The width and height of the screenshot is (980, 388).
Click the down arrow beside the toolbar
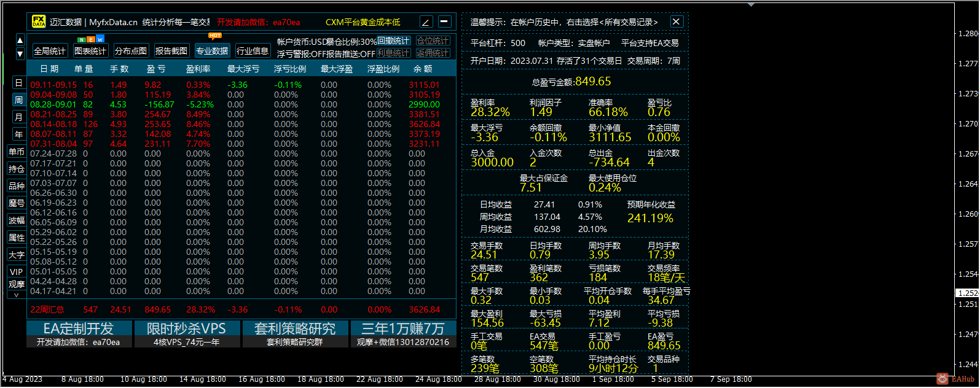(20, 53)
